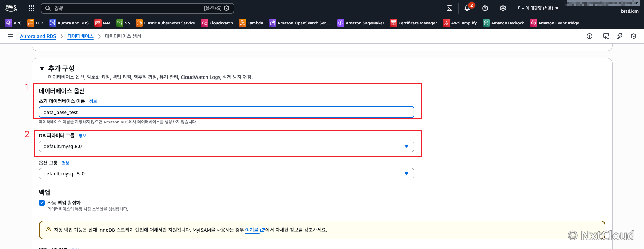Click the lightning bolt icon in page toolbar
644x249 pixels.
point(620,36)
